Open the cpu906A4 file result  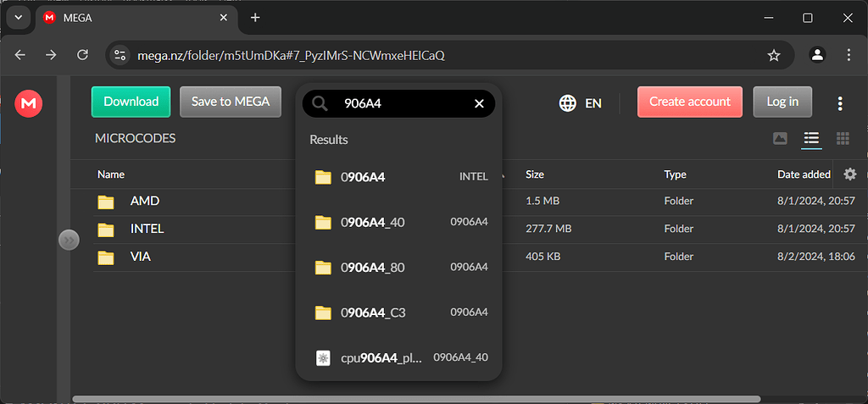point(381,357)
